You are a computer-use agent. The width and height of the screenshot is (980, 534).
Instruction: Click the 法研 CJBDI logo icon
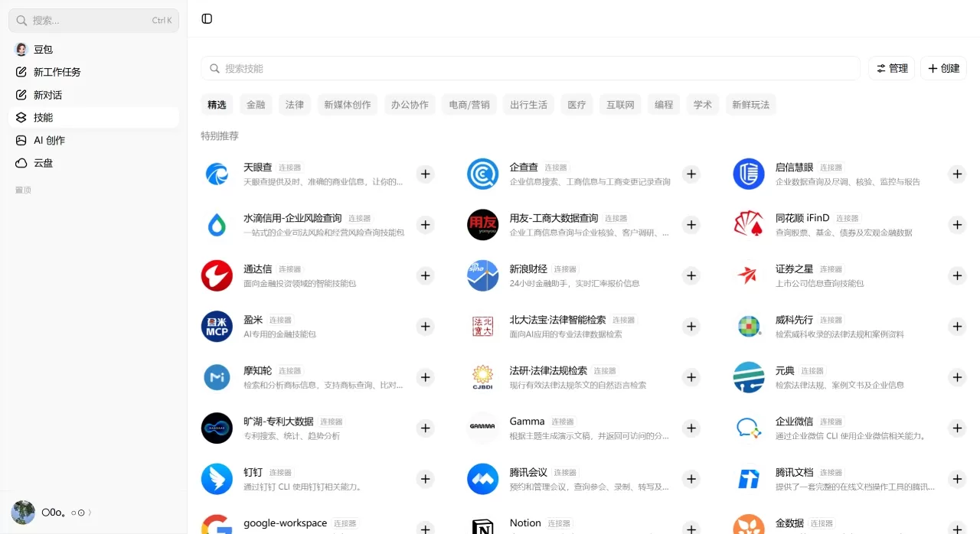click(x=483, y=377)
